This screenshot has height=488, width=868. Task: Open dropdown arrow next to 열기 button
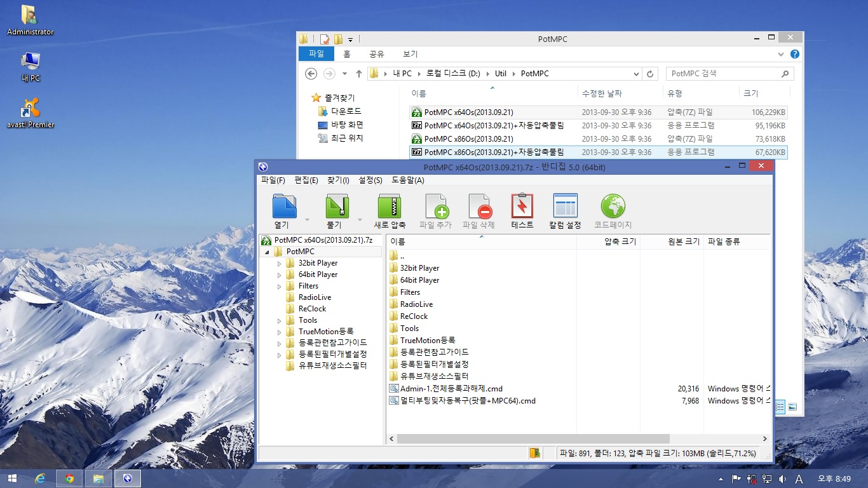308,220
